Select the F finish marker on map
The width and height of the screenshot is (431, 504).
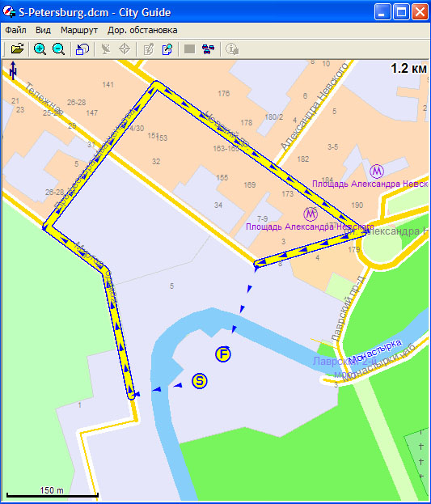click(223, 354)
